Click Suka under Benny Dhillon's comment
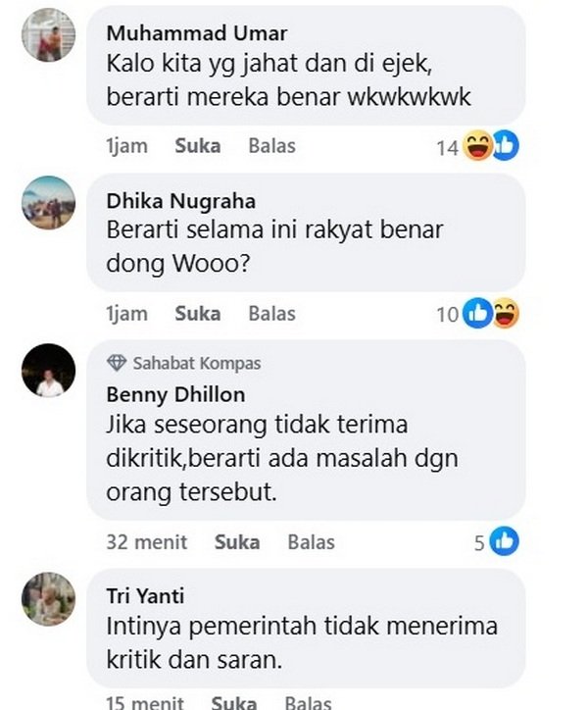The width and height of the screenshot is (588, 710). click(x=237, y=542)
